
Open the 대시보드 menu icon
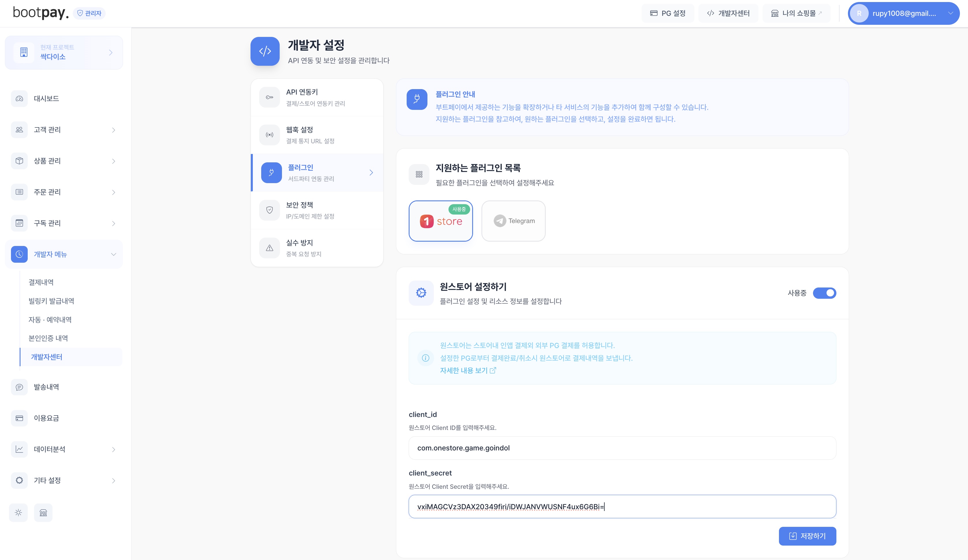(x=19, y=99)
